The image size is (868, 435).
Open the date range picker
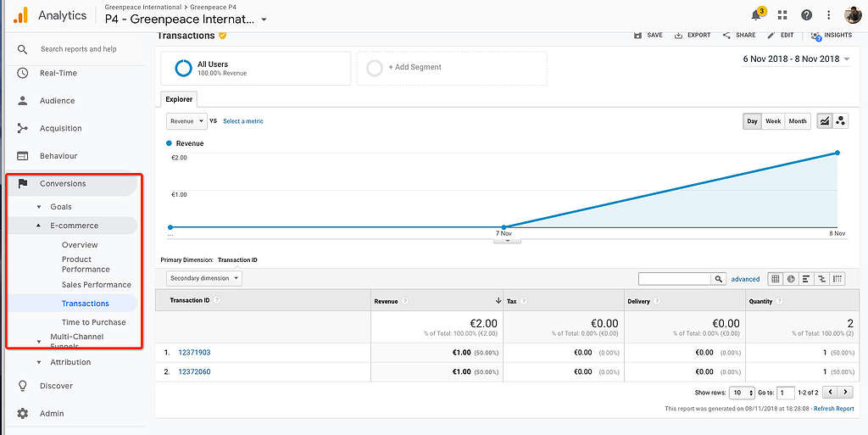coord(797,59)
